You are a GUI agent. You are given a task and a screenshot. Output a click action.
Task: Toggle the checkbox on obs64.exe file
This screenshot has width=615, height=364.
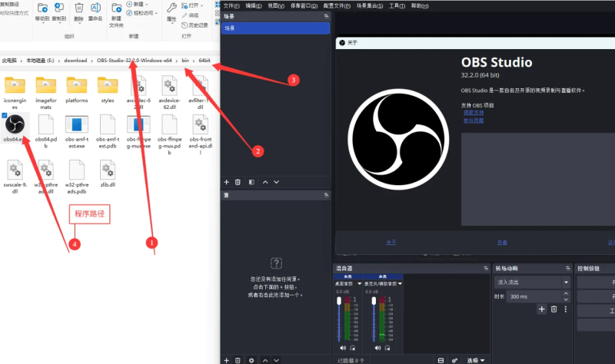point(5,115)
